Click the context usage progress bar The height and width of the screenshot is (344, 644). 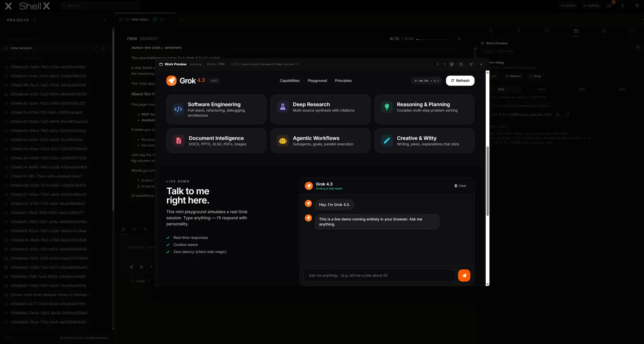pos(432,39)
